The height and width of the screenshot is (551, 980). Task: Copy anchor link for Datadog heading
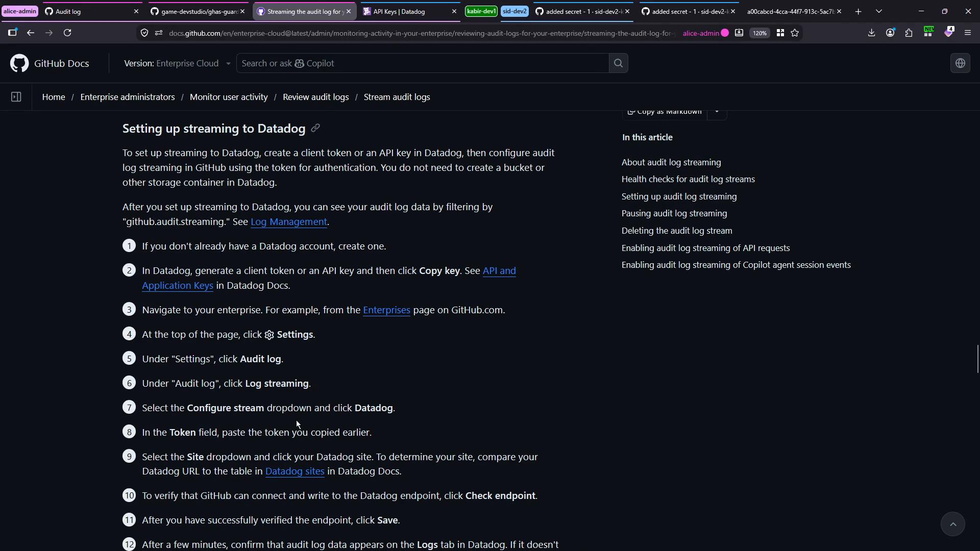point(315,129)
